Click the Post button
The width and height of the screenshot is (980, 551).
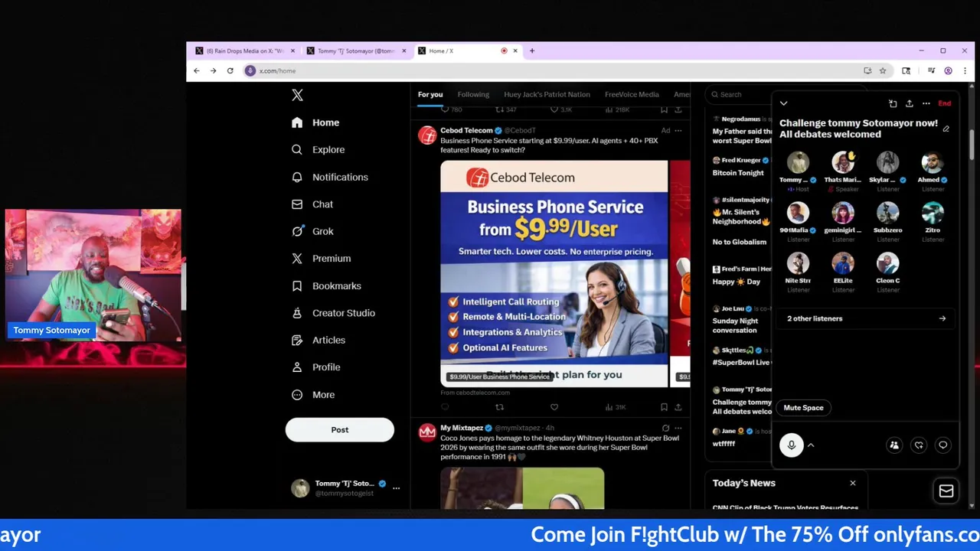click(340, 430)
